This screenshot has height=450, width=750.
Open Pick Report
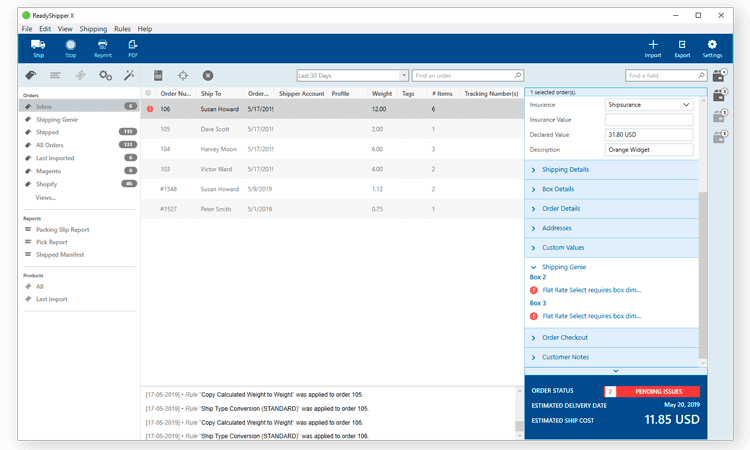click(x=52, y=242)
